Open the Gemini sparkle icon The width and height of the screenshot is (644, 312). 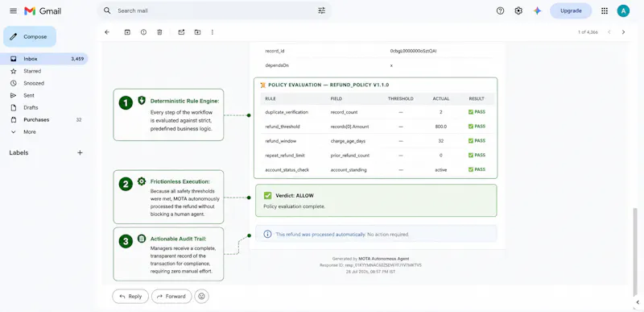[x=537, y=11]
